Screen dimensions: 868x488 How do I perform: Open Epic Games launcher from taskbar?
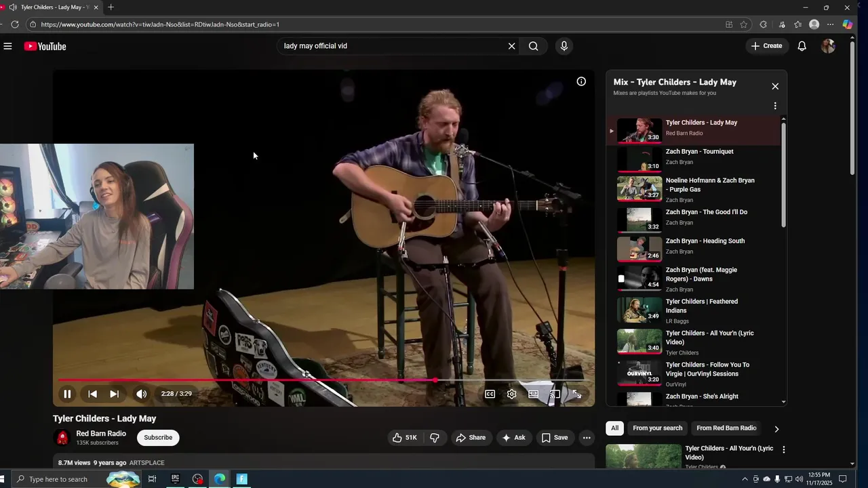pyautogui.click(x=175, y=479)
